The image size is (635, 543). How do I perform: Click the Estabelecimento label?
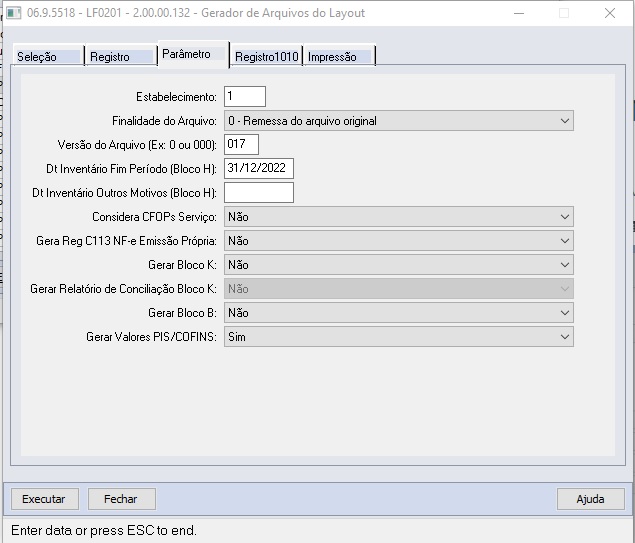pos(176,97)
